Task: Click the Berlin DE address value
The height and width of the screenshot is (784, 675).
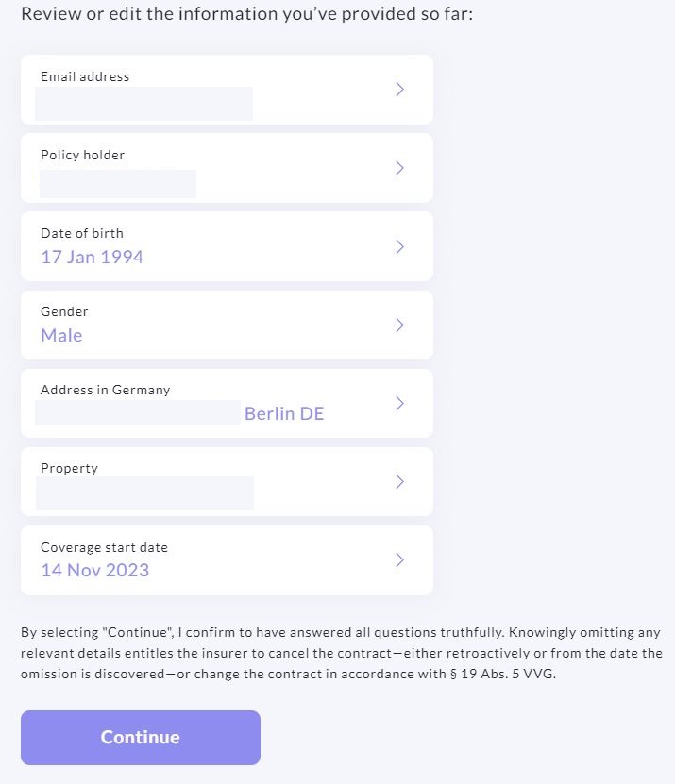Action: click(284, 413)
